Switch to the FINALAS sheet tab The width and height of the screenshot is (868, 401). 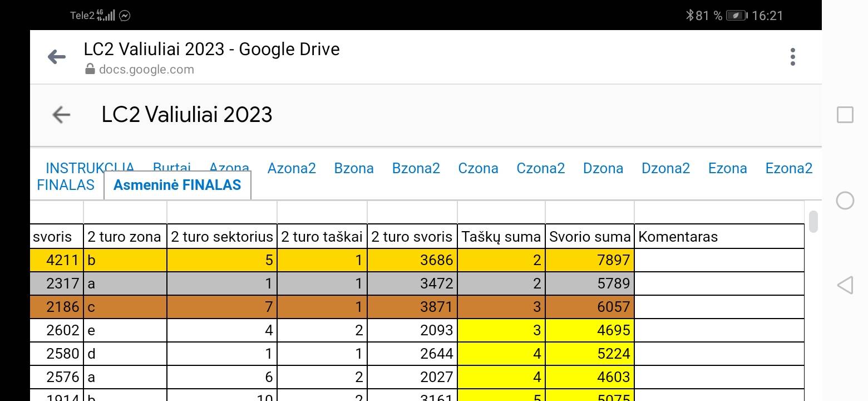pyautogui.click(x=66, y=185)
